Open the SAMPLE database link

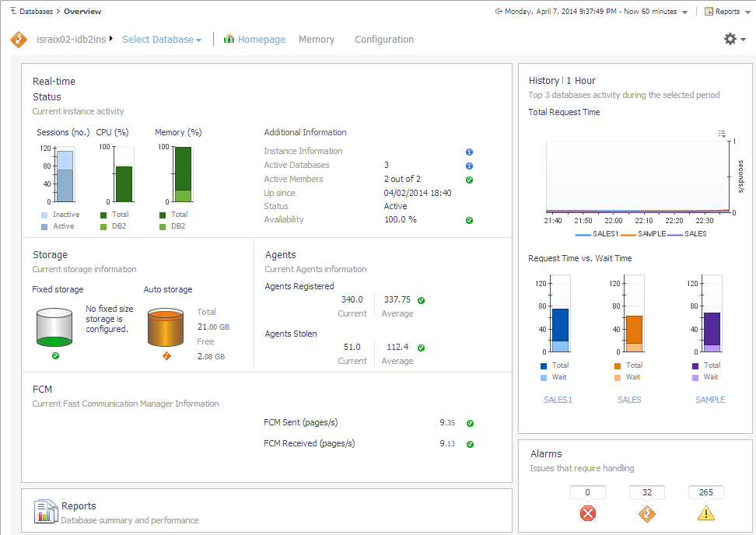coord(710,400)
